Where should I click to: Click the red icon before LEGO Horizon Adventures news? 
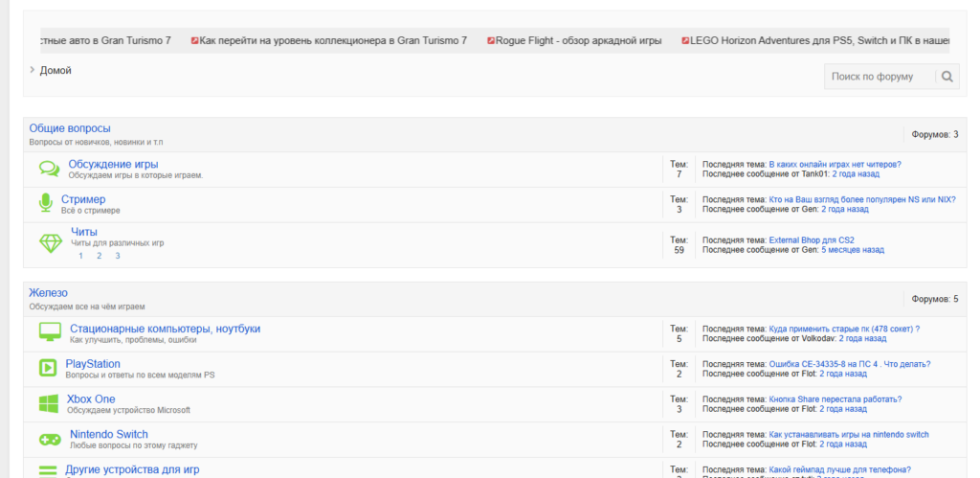point(685,40)
